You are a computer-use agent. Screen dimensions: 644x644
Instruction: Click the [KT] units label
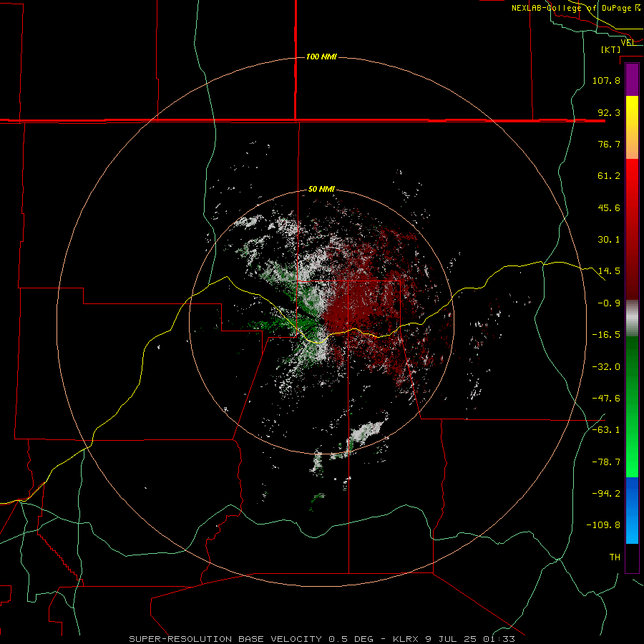[x=611, y=49]
